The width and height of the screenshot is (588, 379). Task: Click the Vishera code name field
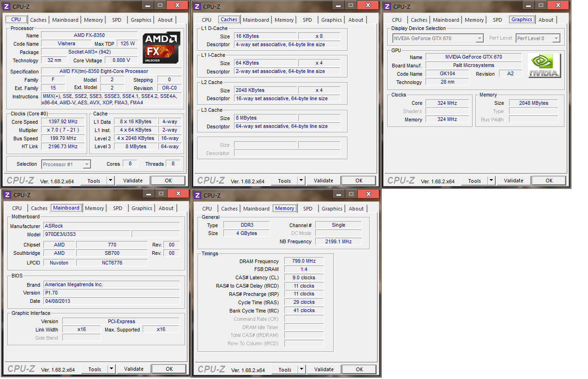point(66,44)
